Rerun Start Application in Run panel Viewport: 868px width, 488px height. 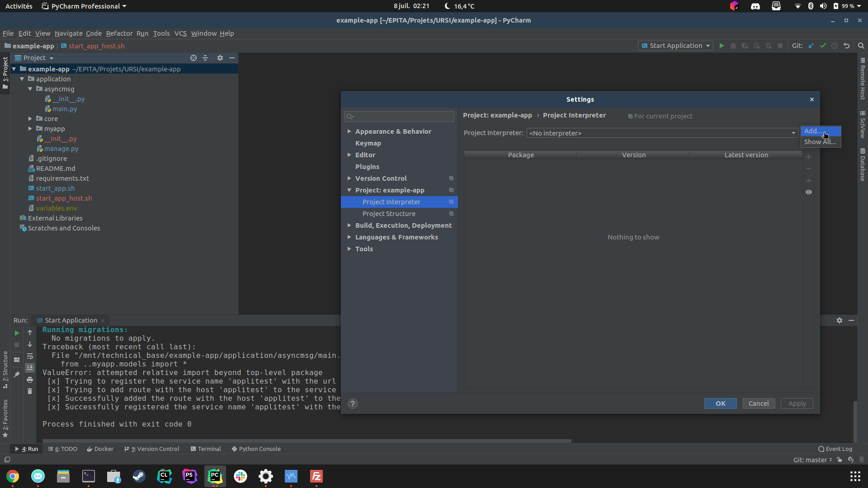click(x=17, y=333)
